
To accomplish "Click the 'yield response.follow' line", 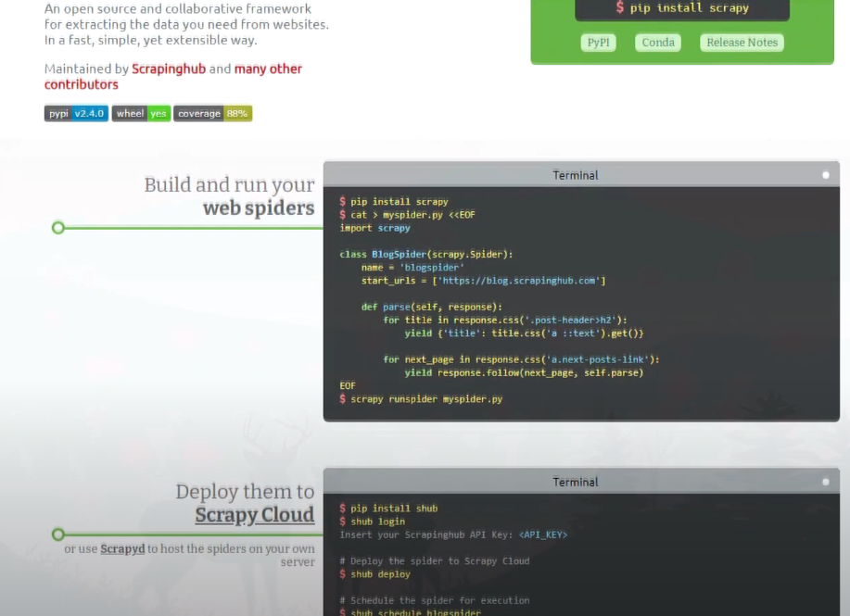I will click(x=524, y=372).
